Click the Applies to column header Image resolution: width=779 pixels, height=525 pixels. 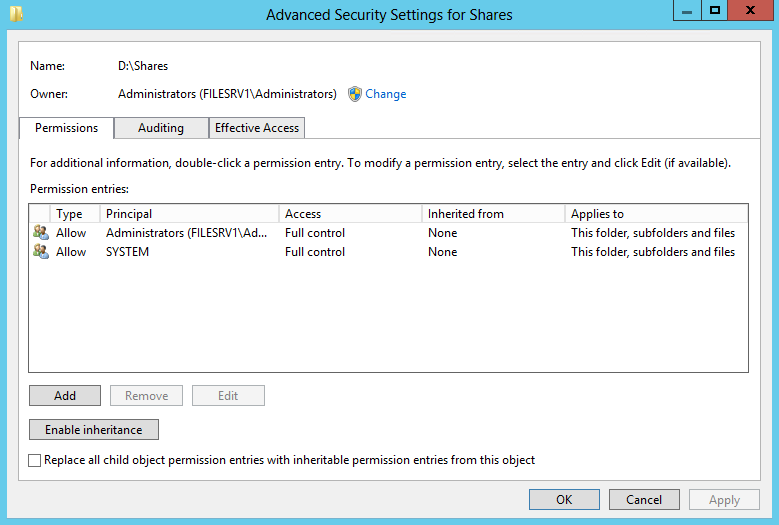tap(655, 214)
